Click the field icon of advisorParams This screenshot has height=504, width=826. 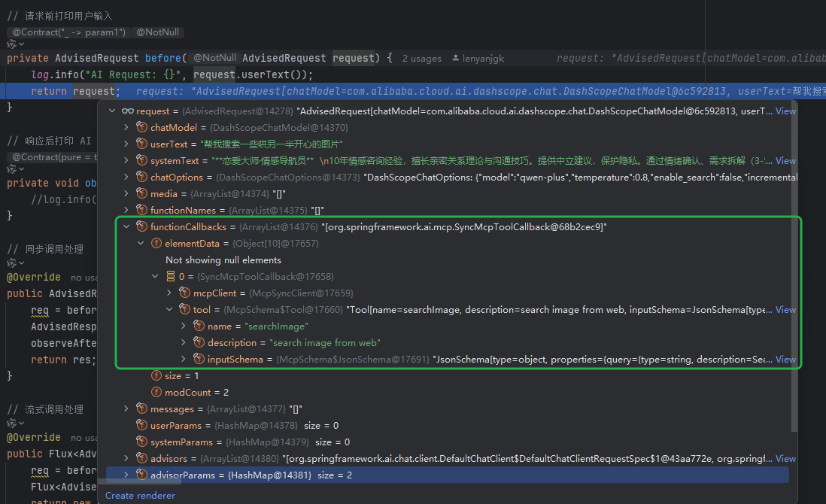[141, 475]
